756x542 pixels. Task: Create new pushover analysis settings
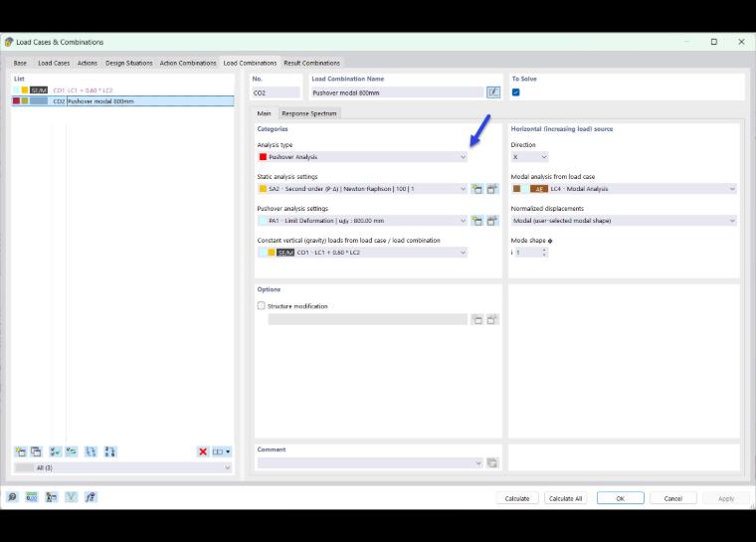click(476, 221)
